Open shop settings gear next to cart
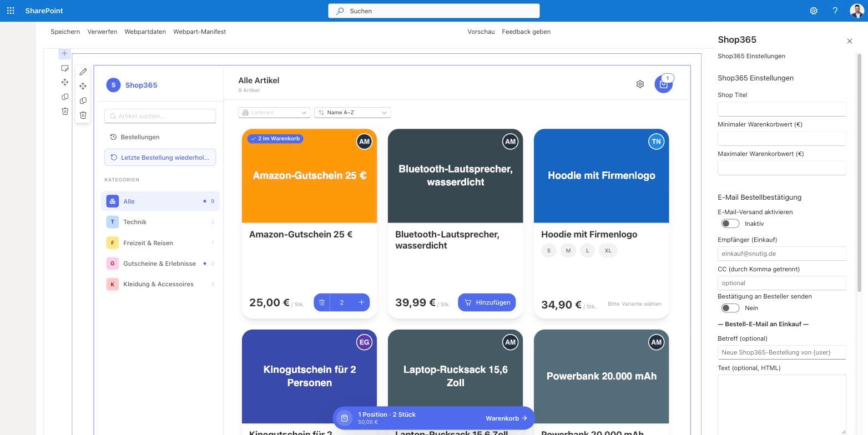The height and width of the screenshot is (435, 868). pyautogui.click(x=640, y=84)
